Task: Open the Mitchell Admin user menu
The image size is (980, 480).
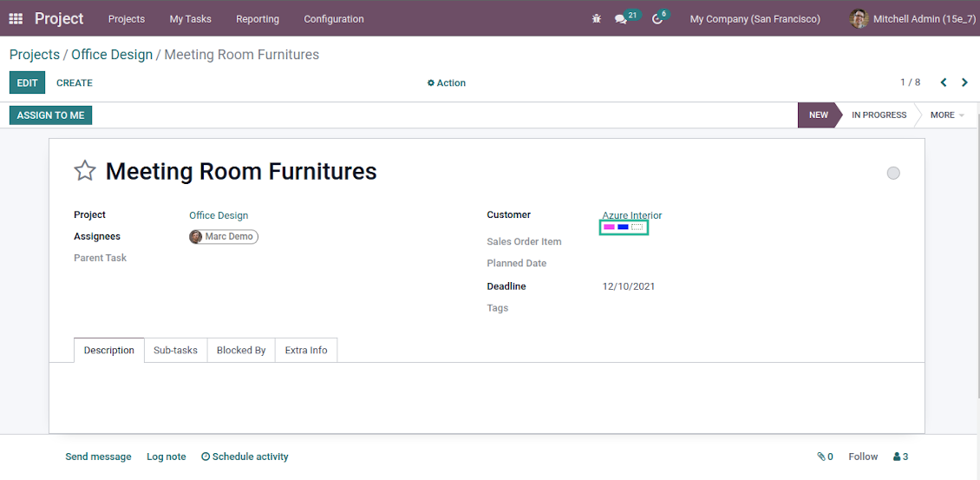Action: pos(913,19)
